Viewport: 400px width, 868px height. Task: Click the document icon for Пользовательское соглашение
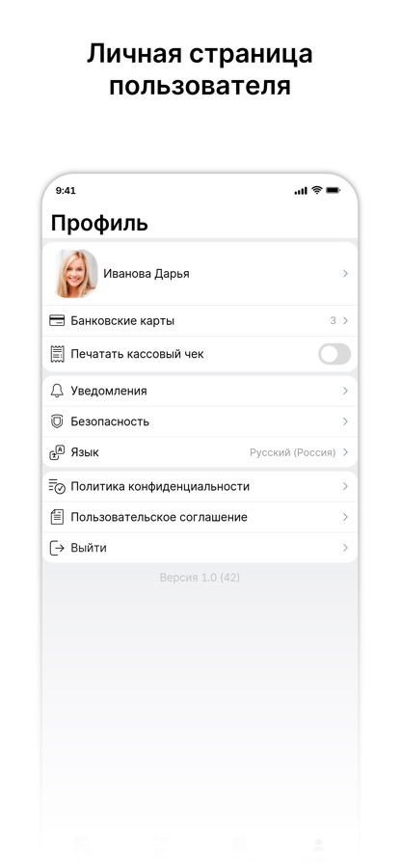57,517
